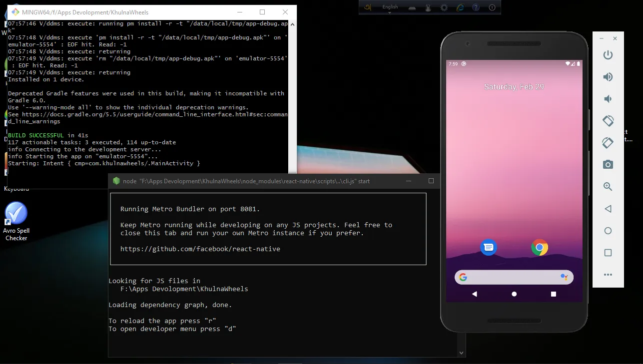Tap the Android recents navigation button on the phone
This screenshot has width=643, height=364.
(554, 294)
